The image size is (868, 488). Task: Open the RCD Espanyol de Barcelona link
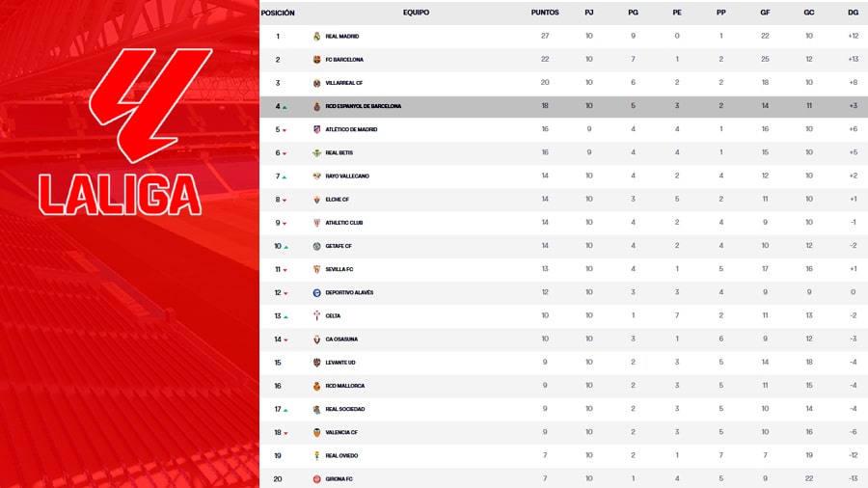click(363, 106)
